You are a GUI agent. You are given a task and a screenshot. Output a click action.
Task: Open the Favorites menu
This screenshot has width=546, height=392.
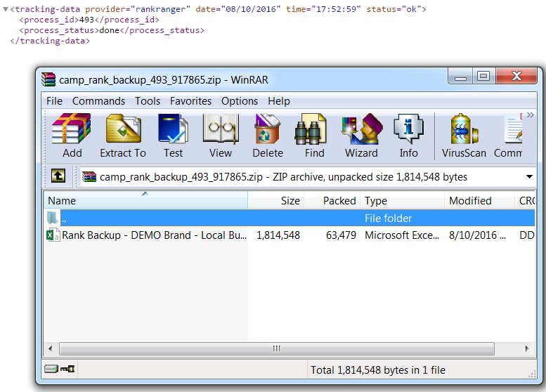pos(190,101)
